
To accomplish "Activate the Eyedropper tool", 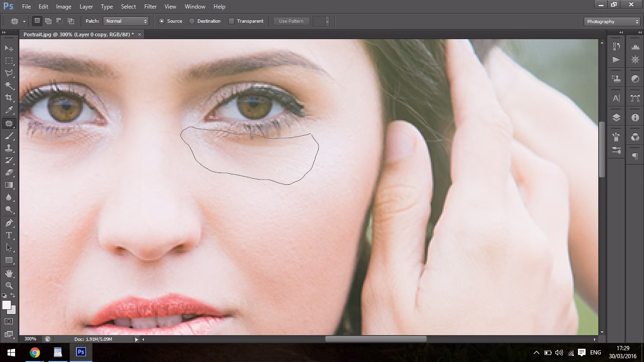I will 8,110.
